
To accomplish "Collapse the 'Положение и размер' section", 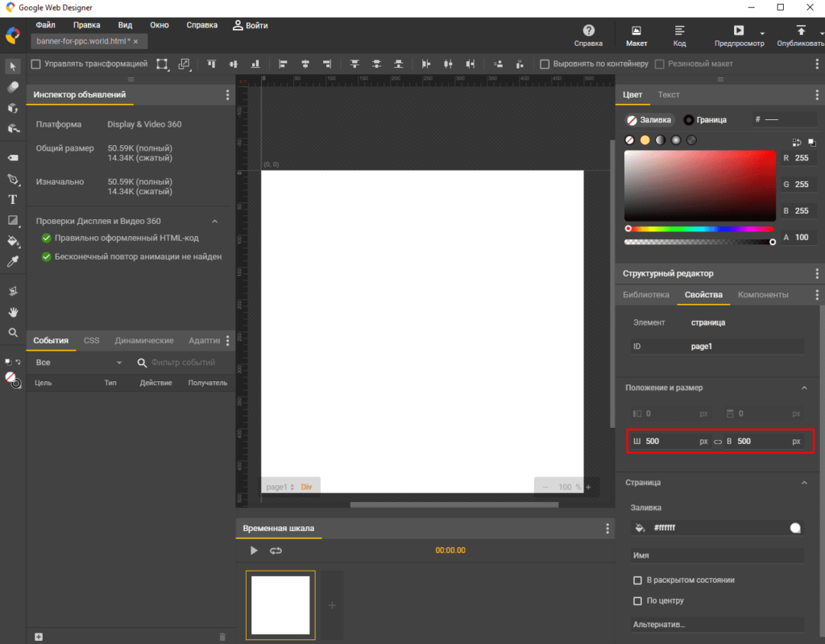I will (x=803, y=388).
